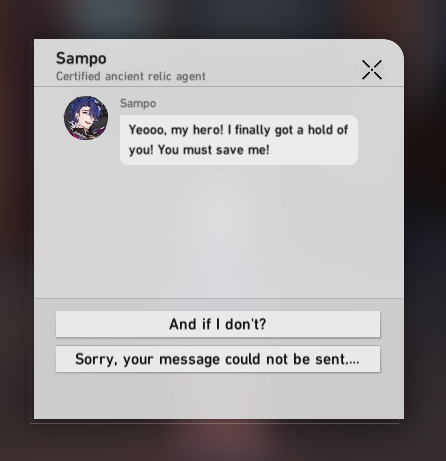This screenshot has height=461, width=446.
Task: Click the divider line above reply options
Action: pos(219,298)
